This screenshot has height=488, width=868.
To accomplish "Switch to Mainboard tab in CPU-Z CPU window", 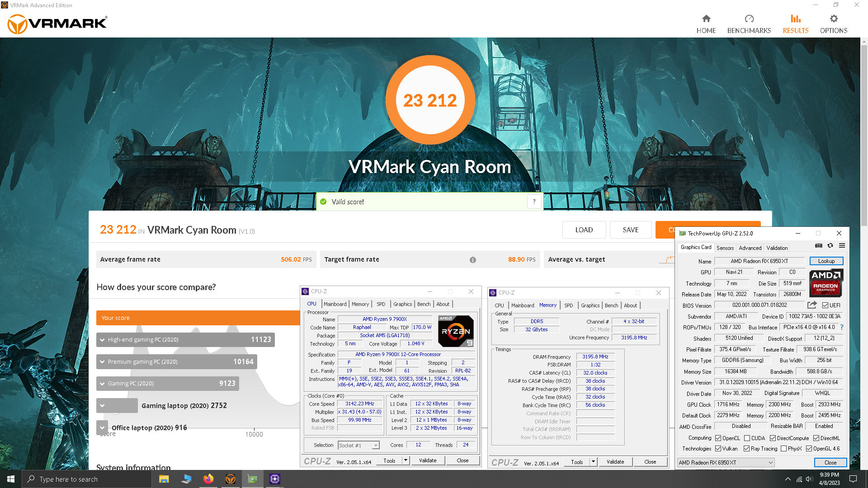I will click(x=335, y=304).
